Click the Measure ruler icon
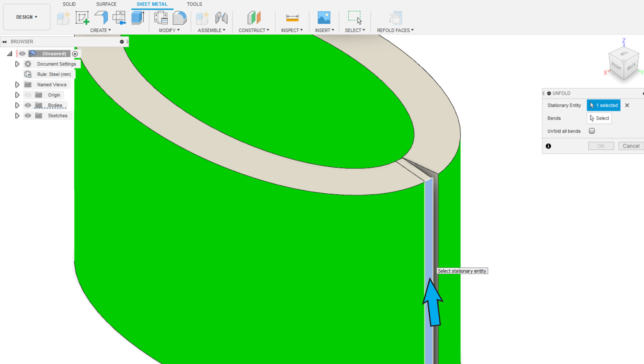644x364 pixels. 292,18
